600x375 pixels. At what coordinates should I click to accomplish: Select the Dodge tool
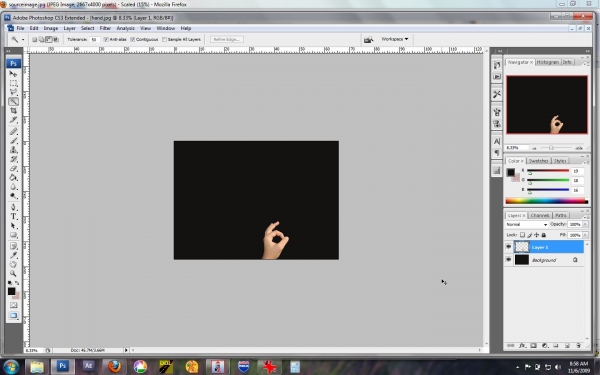[13, 196]
